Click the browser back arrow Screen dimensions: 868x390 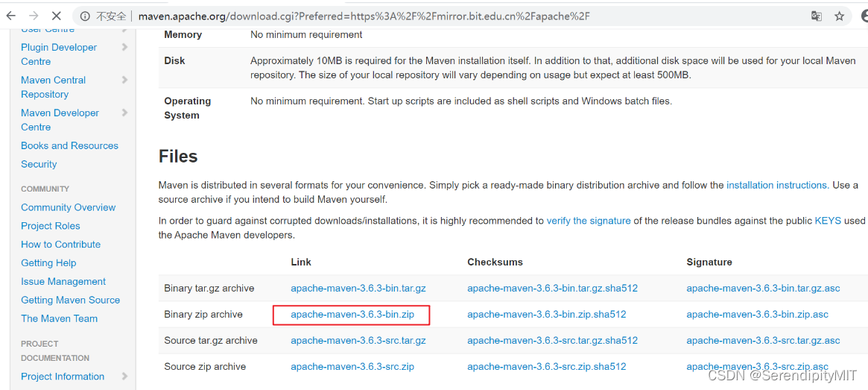(x=10, y=16)
